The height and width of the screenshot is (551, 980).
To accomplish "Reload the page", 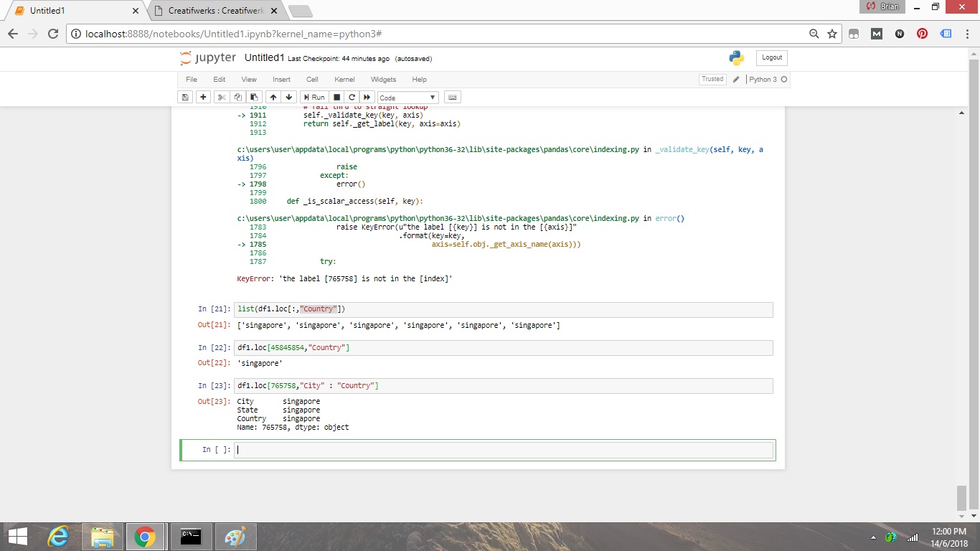I will pyautogui.click(x=52, y=34).
